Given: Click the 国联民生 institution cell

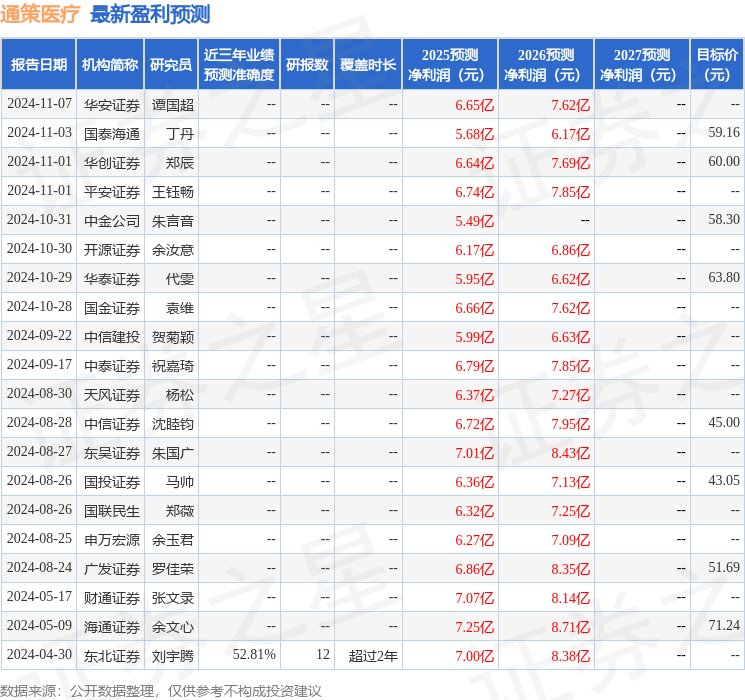Looking at the screenshot, I should point(112,510).
